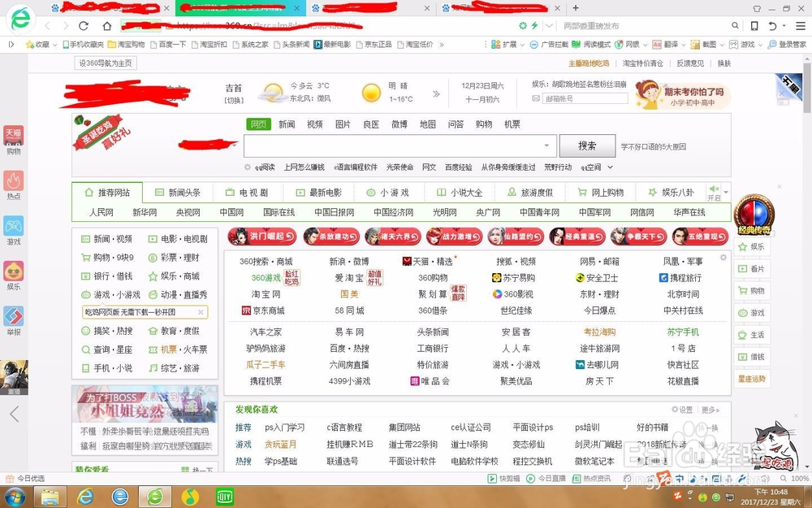812x508 pixels.
Task: Click 设360导航为主页 button
Action: pos(106,63)
